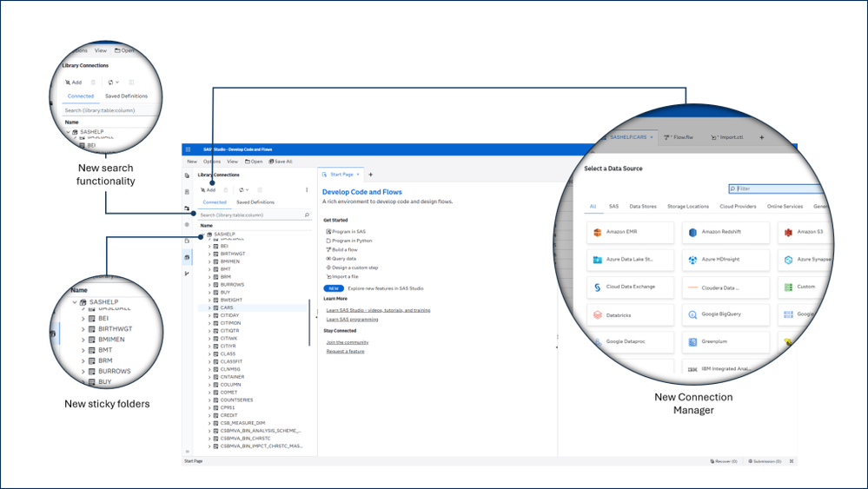This screenshot has height=489, width=868.
Task: Select the Start Page tab
Action: click(341, 175)
